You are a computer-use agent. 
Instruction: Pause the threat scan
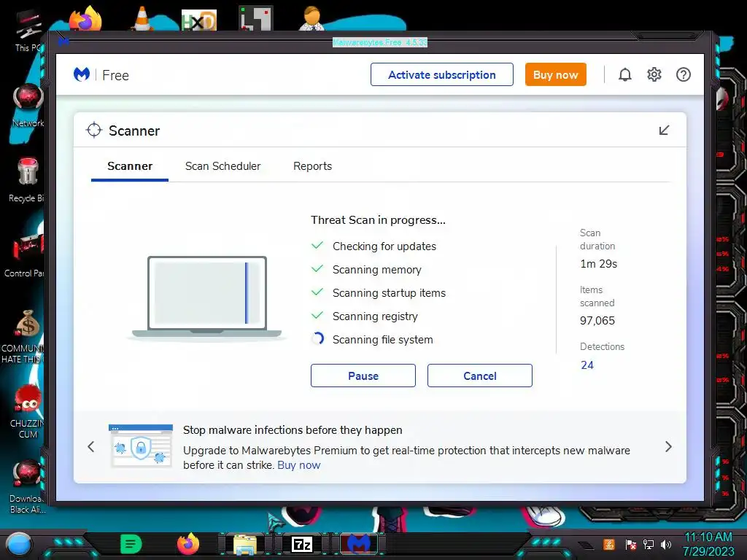pyautogui.click(x=363, y=376)
